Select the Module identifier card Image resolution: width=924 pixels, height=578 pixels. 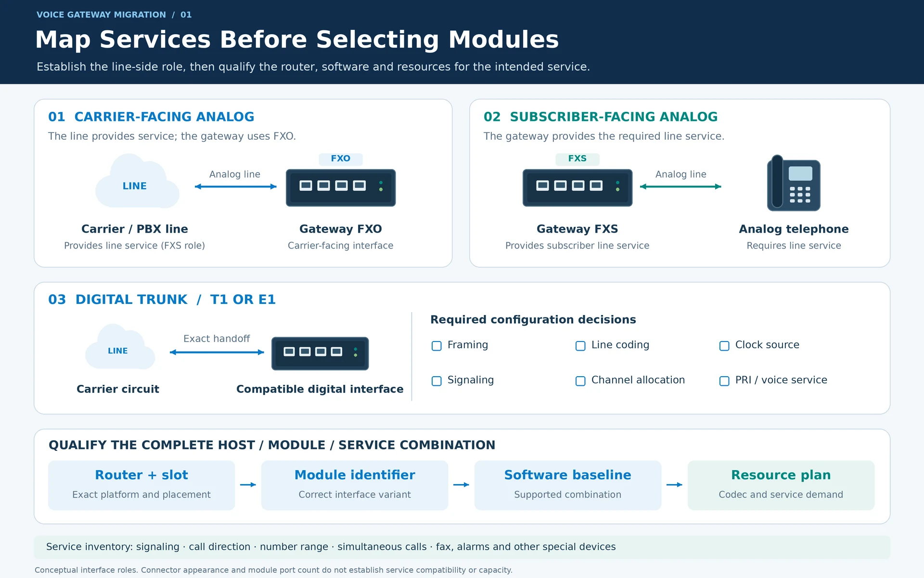tap(355, 485)
